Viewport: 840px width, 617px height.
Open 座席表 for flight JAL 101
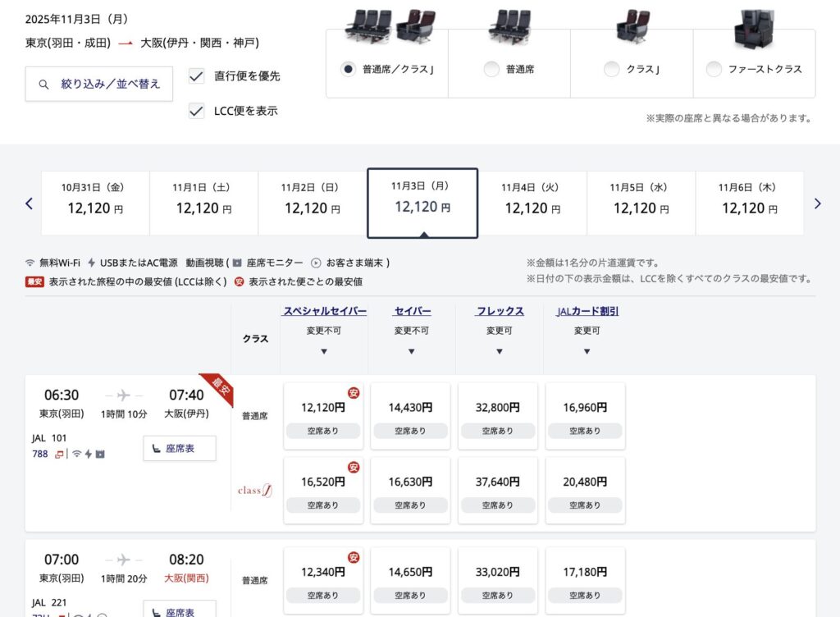coord(180,449)
